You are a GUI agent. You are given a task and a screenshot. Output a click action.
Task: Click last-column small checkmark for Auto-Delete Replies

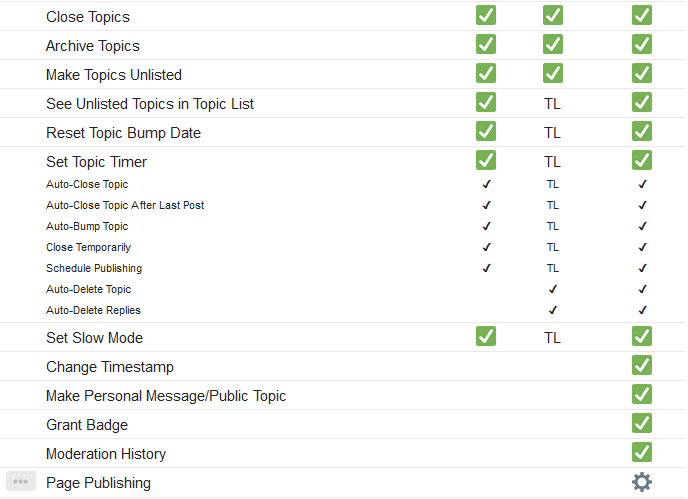click(x=642, y=310)
